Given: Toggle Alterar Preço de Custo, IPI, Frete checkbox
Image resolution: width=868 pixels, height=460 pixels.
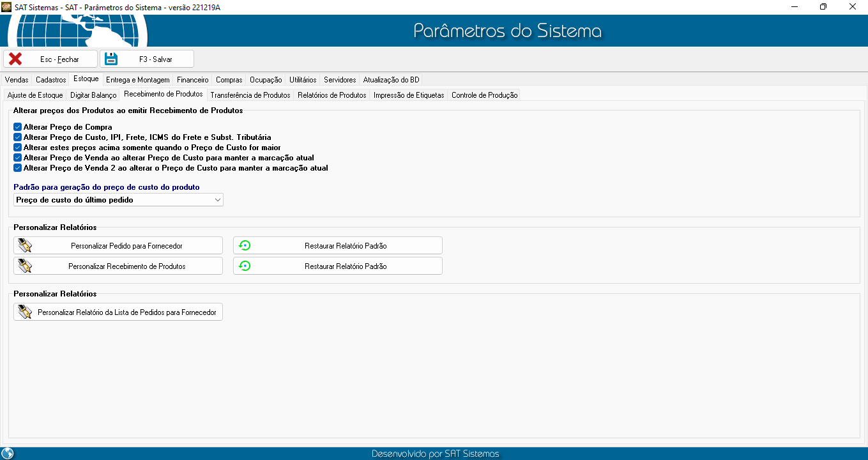Looking at the screenshot, I should pyautogui.click(x=18, y=137).
